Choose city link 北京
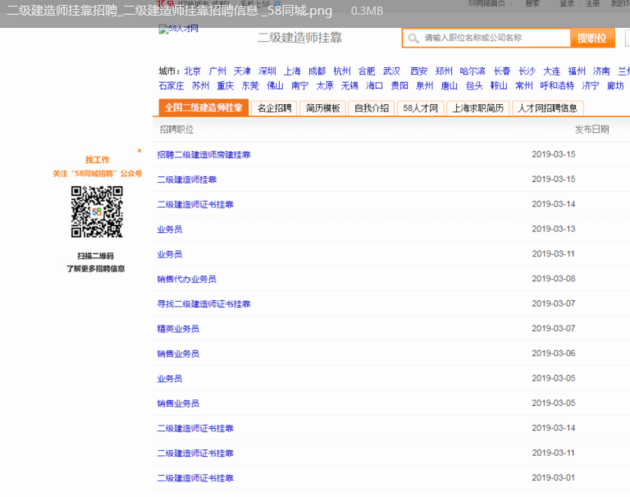This screenshot has width=630, height=497. (192, 71)
